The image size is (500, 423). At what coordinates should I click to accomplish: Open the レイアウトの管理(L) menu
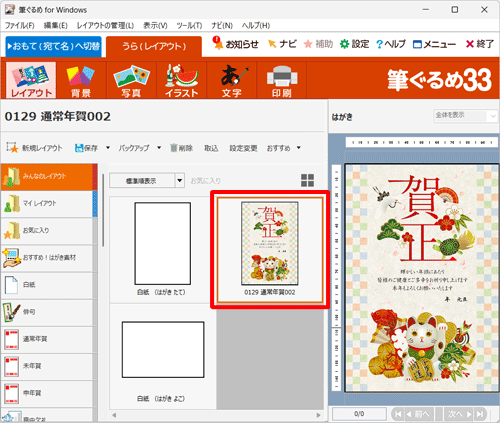click(x=105, y=26)
